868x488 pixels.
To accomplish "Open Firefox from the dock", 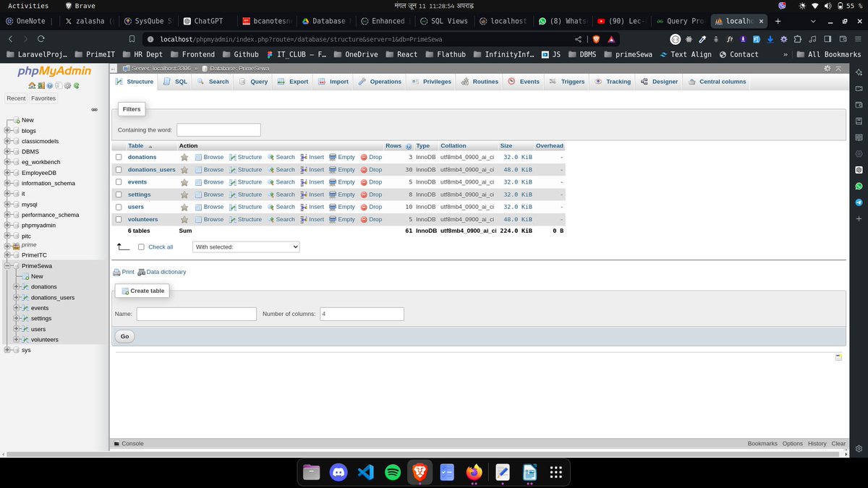I will 474,472.
